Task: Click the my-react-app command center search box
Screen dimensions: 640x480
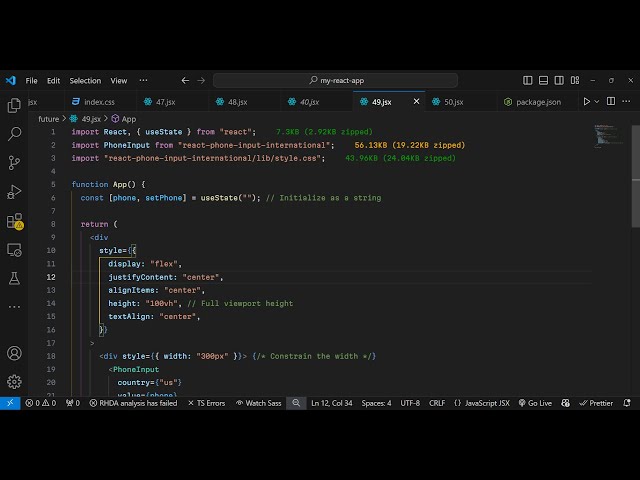Action: (335, 80)
